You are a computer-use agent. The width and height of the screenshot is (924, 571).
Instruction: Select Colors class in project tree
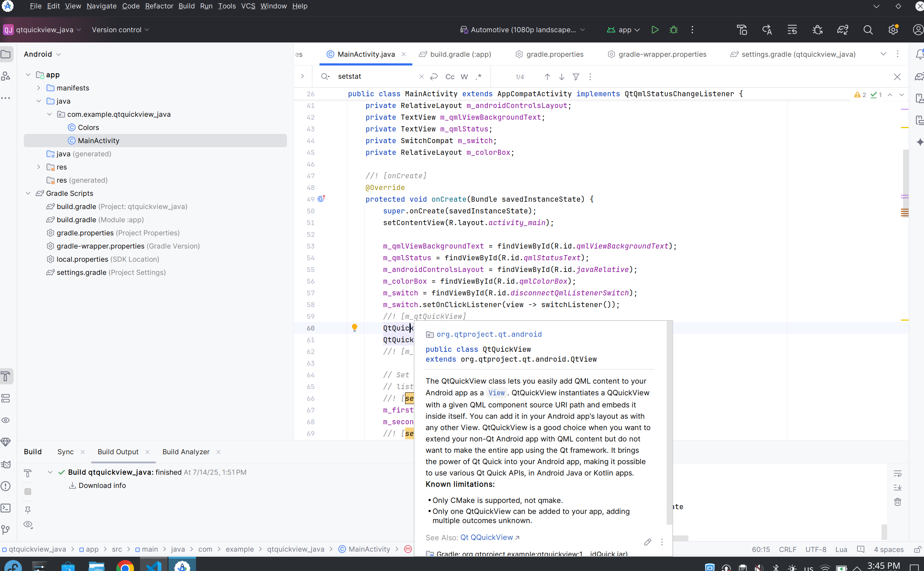pyautogui.click(x=83, y=128)
